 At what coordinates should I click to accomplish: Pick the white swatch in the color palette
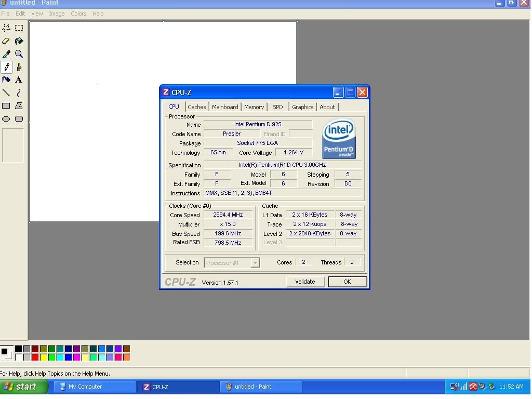point(19,357)
